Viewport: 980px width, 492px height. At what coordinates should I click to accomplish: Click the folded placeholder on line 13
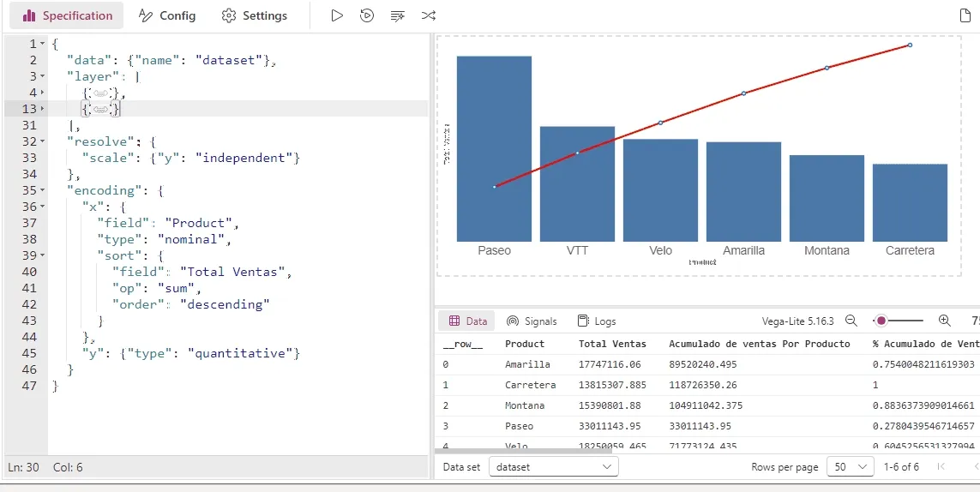click(101, 109)
